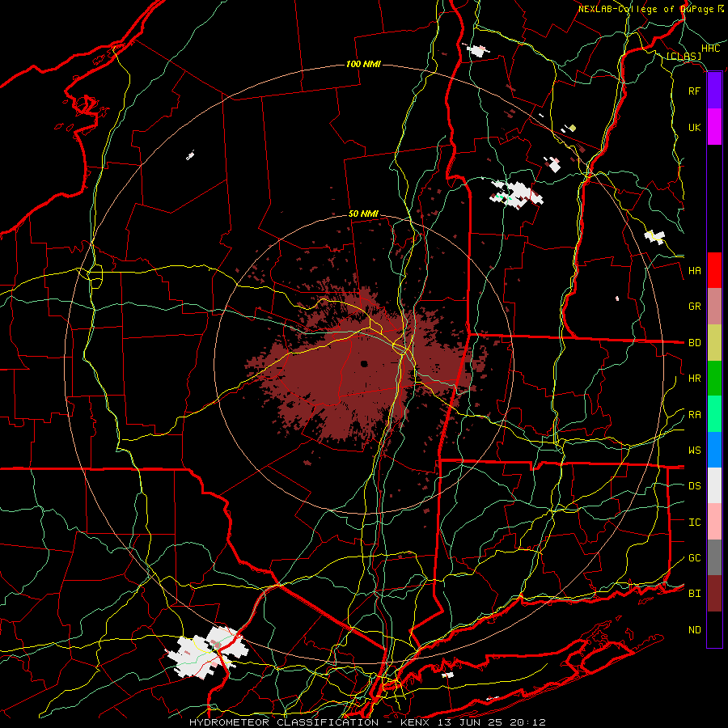728x728 pixels.
Task: Click the WS legend label
Action: click(695, 451)
